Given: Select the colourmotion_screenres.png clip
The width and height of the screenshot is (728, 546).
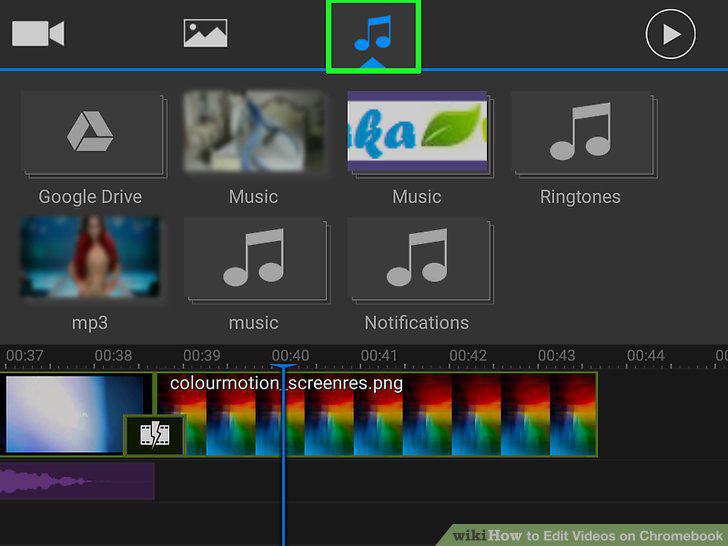Looking at the screenshot, I should (376, 415).
